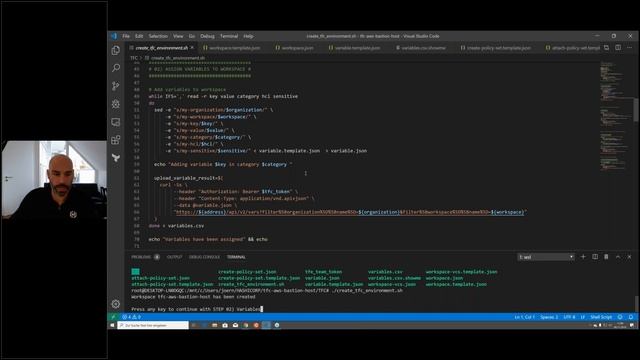Switch to the Debug Console panel tab
Viewport: 640px width, 360px height.
204,257
